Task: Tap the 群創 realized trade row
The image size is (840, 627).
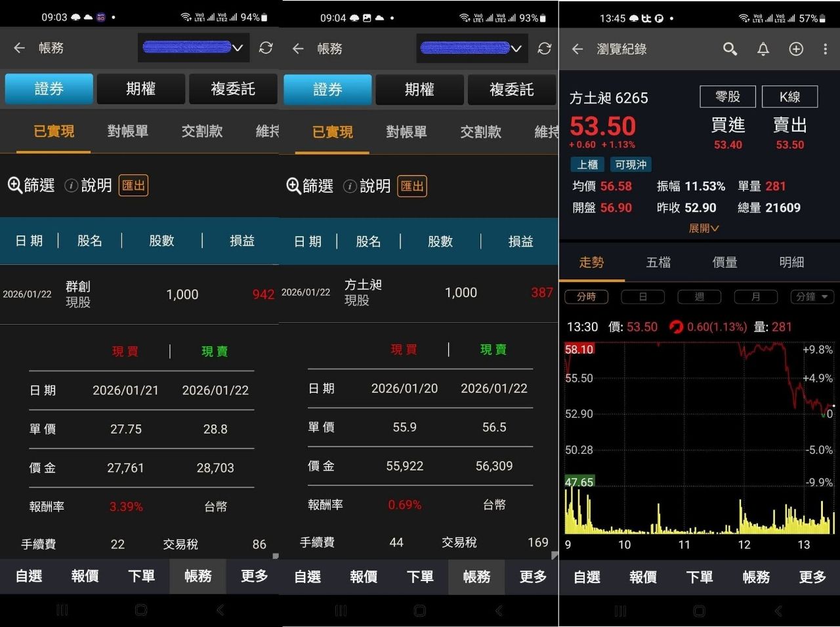Action: [x=139, y=294]
